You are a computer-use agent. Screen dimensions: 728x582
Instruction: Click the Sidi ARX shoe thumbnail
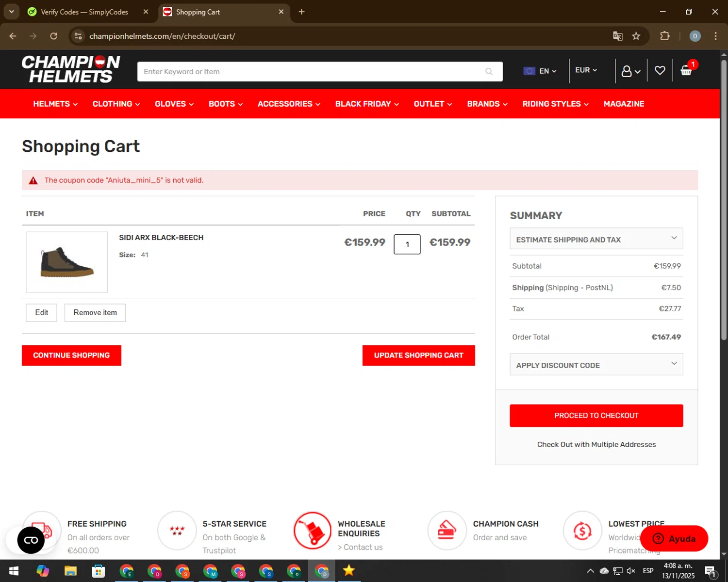67,262
